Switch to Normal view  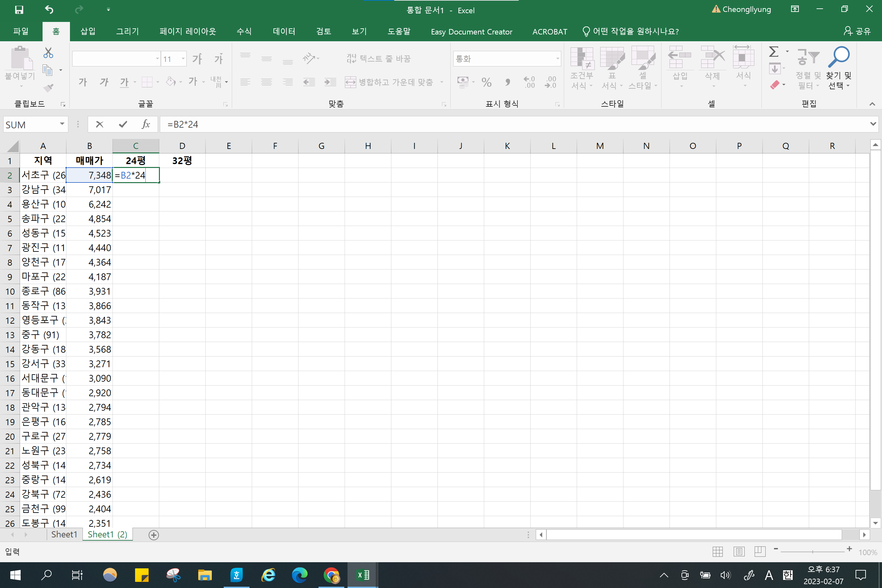pyautogui.click(x=717, y=552)
